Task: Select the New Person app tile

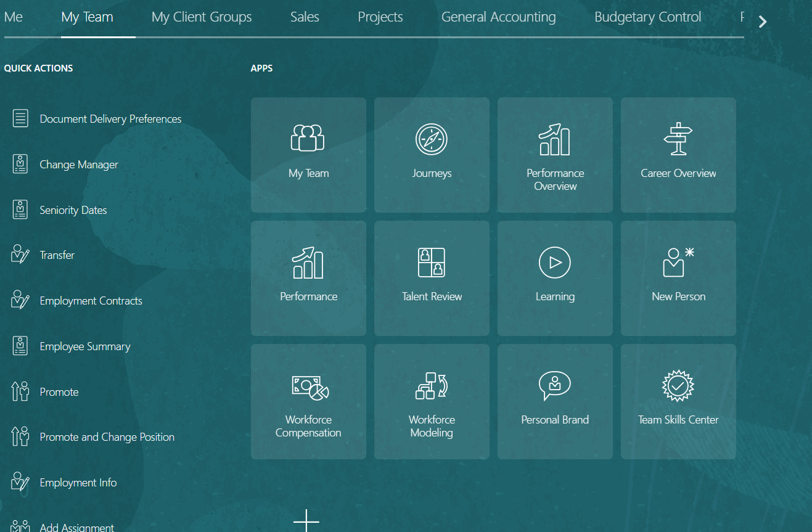Action: (678, 278)
